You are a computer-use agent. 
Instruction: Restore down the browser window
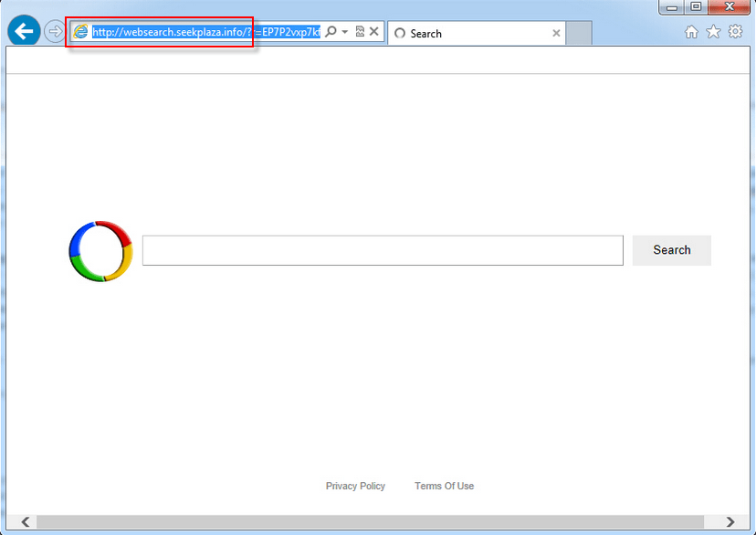pyautogui.click(x=697, y=7)
